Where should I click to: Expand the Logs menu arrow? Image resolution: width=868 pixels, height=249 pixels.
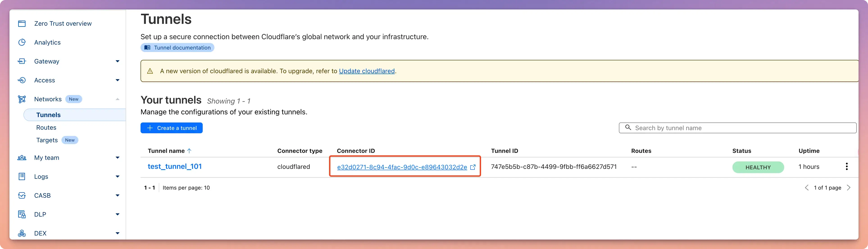118,177
